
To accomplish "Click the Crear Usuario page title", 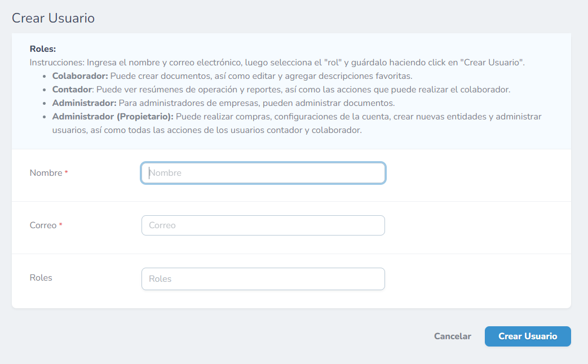I will tap(52, 18).
